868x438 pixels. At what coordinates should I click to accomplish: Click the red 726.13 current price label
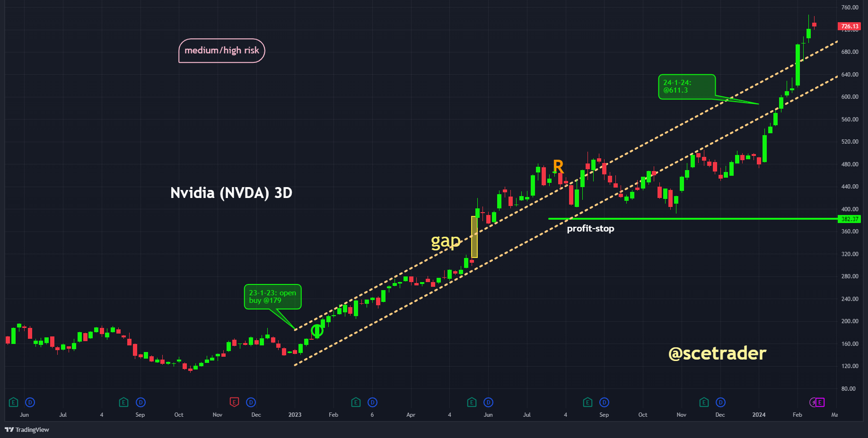pyautogui.click(x=850, y=26)
